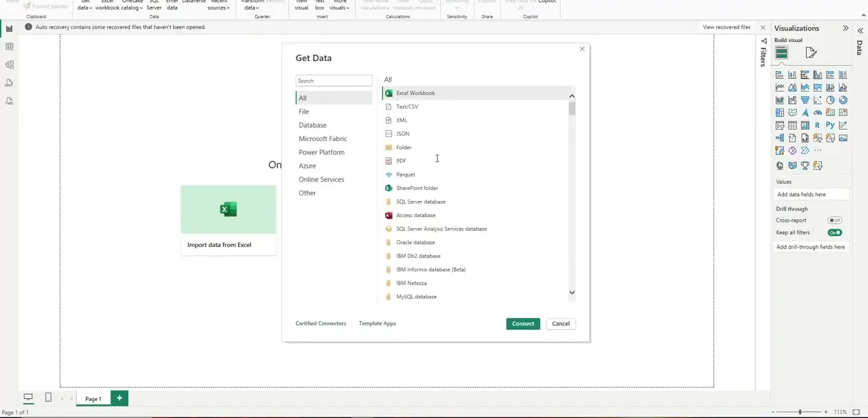This screenshot has width=868, height=418.
Task: Click Add data fields here well
Action: click(812, 195)
